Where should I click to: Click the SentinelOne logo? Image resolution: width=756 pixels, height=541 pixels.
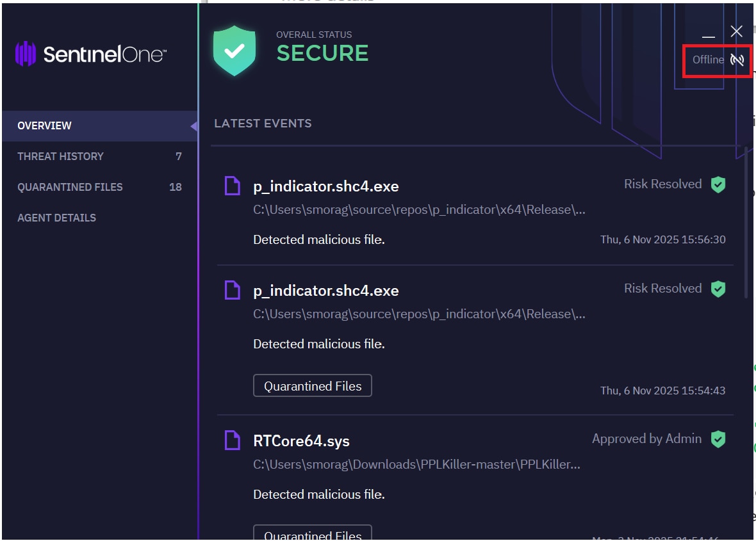tap(90, 54)
